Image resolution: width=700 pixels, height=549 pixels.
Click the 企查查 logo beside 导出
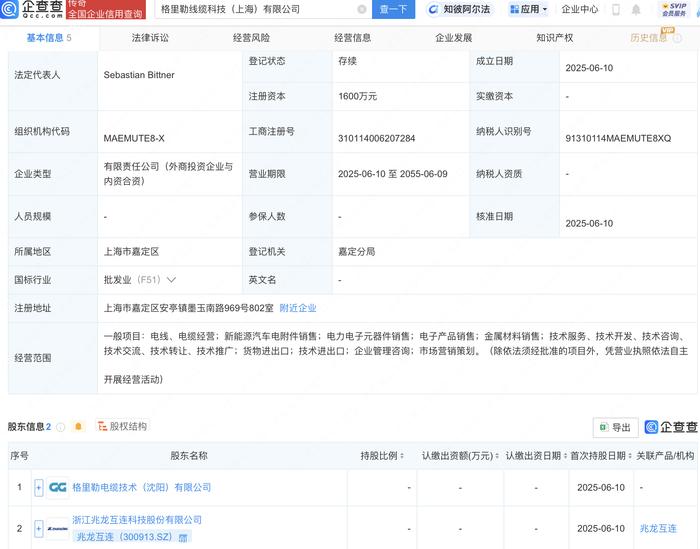tap(671, 427)
